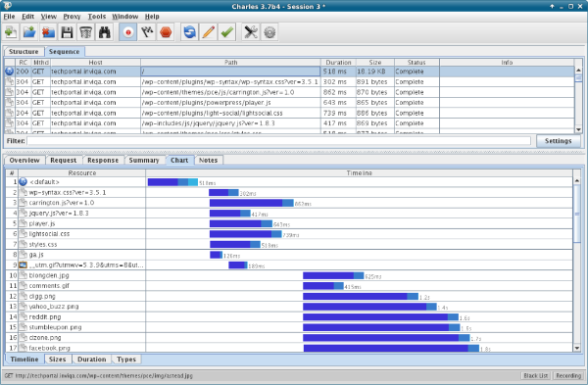Toggle breakpoints with red hexagon icon

coord(166,32)
